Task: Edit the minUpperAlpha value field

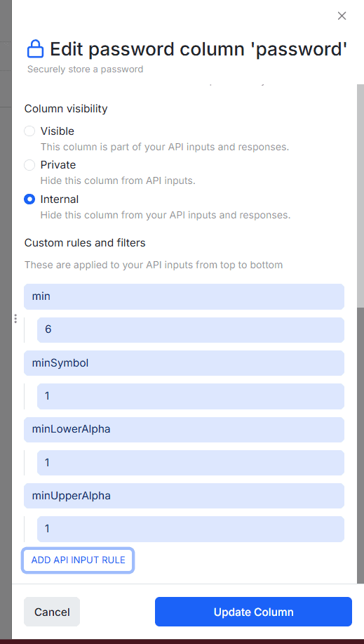Action: point(190,529)
